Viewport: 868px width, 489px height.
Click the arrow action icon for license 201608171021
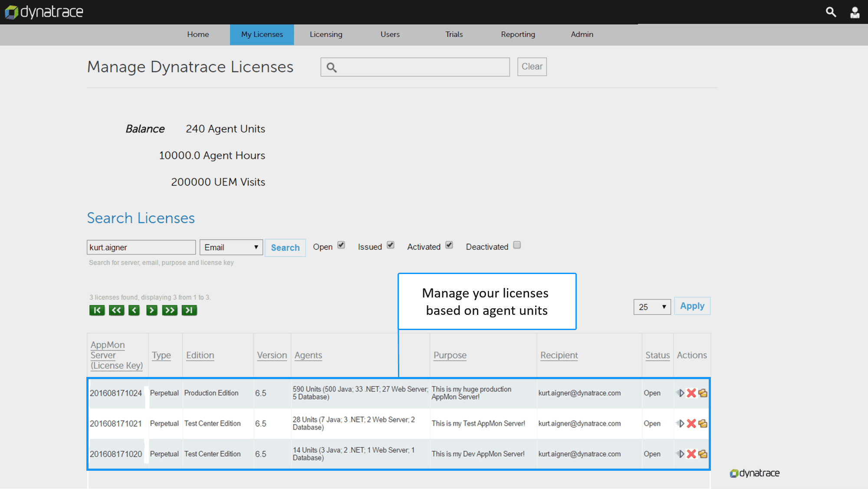pyautogui.click(x=680, y=423)
